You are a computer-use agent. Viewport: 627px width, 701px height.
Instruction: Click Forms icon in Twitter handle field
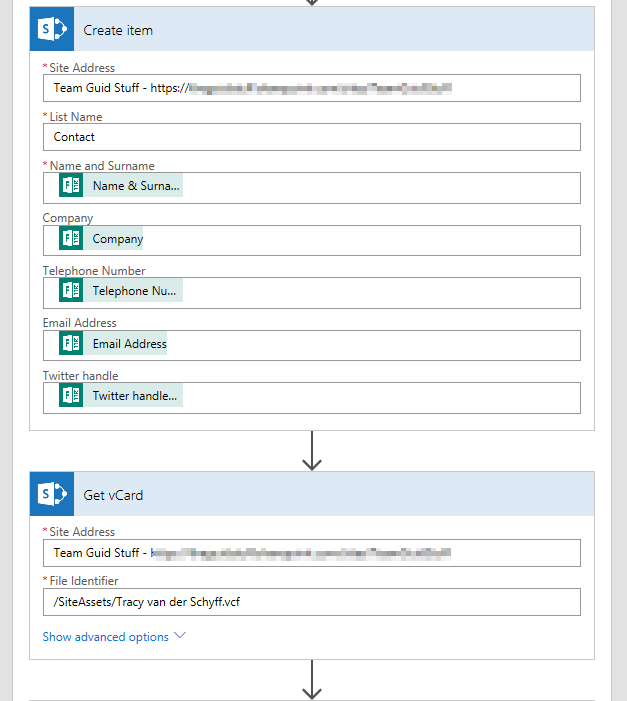coord(71,396)
